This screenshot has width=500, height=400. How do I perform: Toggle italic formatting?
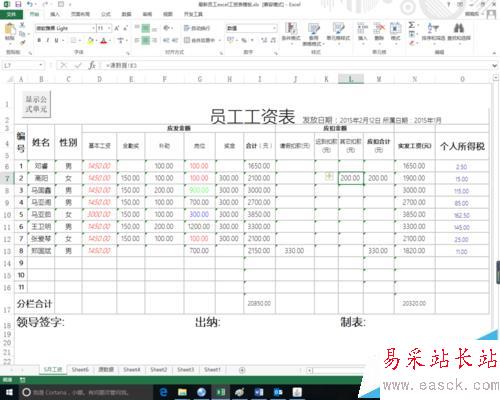coord(48,40)
